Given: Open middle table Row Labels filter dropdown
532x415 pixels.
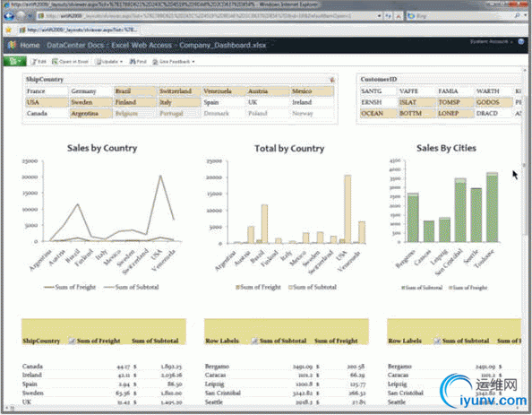Looking at the screenshot, I should [x=254, y=341].
